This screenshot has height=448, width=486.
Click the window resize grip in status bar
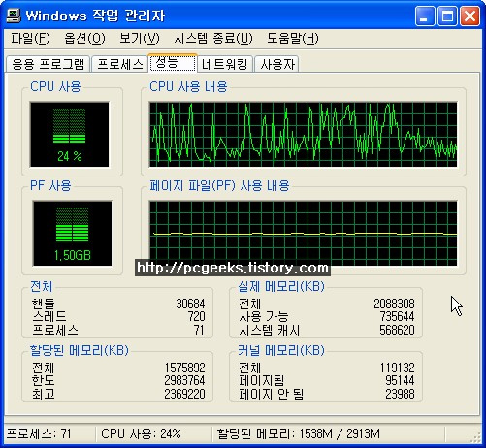click(x=475, y=436)
